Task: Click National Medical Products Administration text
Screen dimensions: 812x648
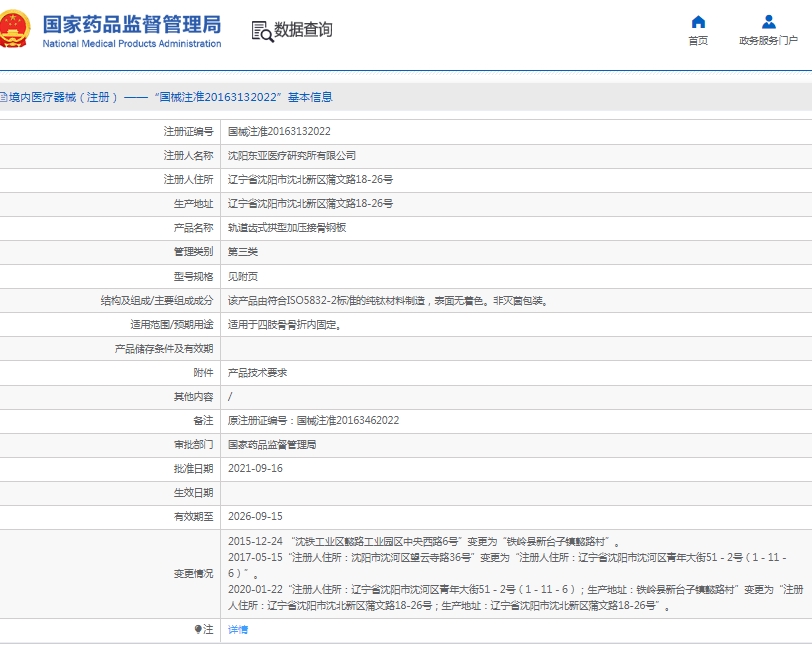Action: (132, 44)
